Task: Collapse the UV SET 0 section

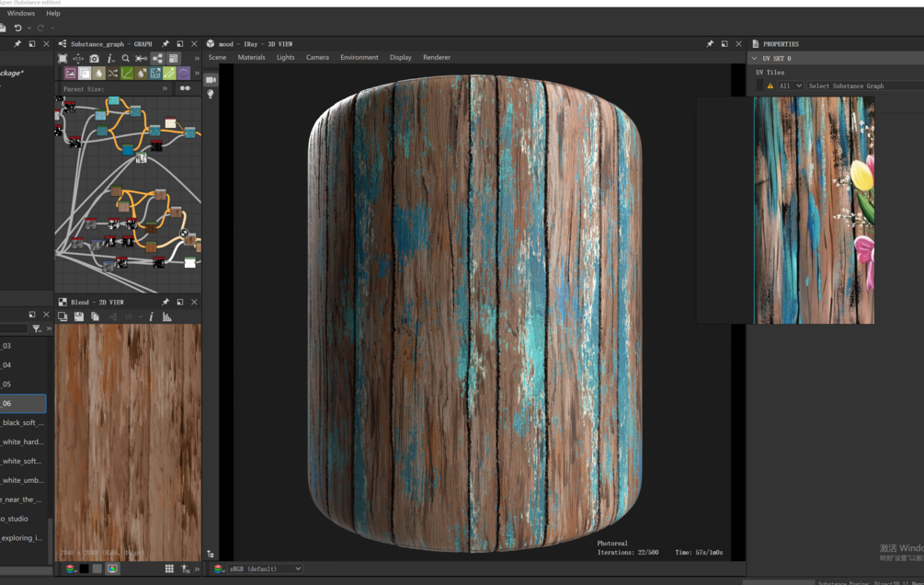Action: click(x=755, y=59)
